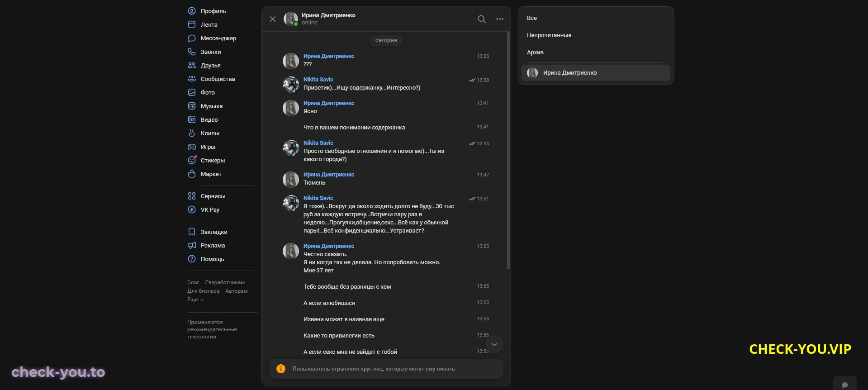The height and width of the screenshot is (390, 868).
Task: Open the Реклама megaphone icon
Action: tap(192, 245)
